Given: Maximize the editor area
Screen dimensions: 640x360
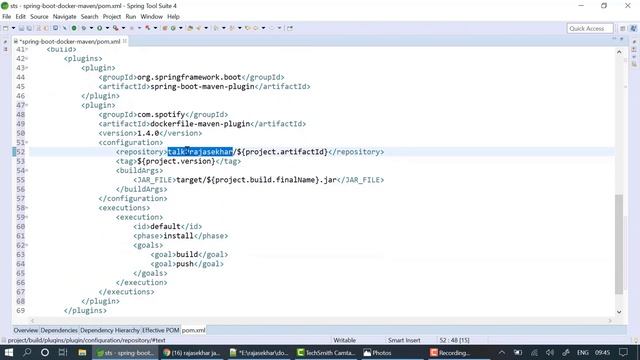Looking at the screenshot, I should tap(622, 39).
